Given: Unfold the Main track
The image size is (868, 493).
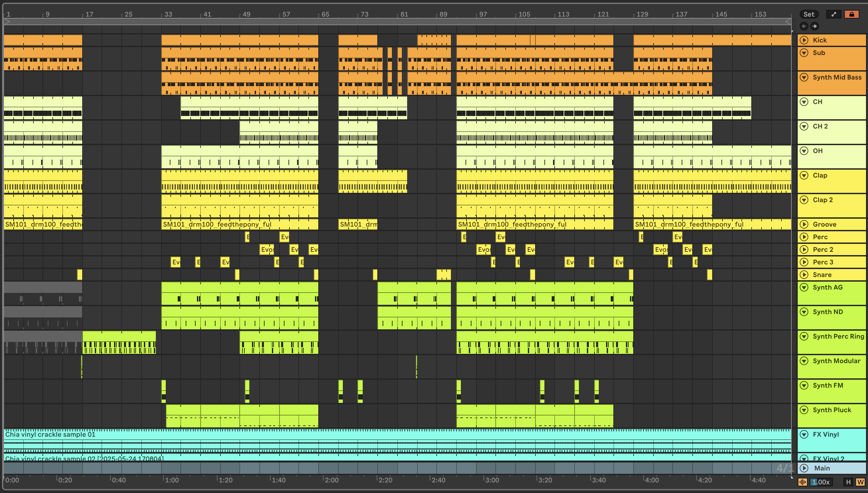Looking at the screenshot, I should point(804,468).
